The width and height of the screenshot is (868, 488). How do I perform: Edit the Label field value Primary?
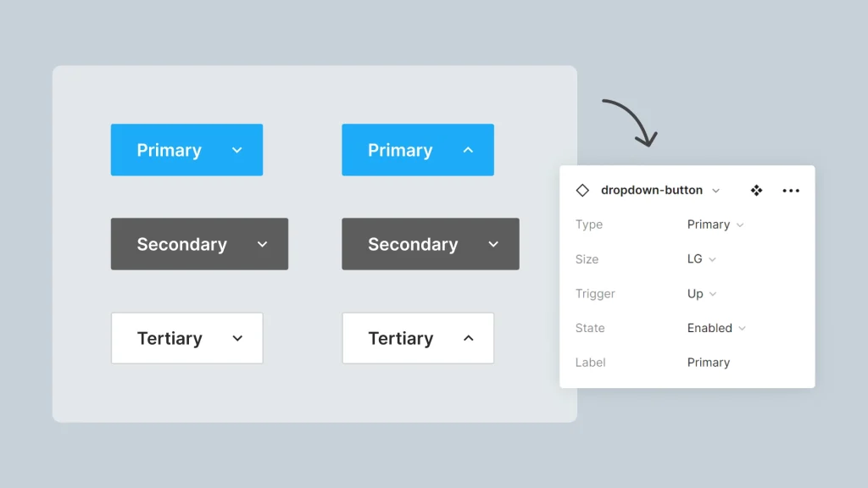point(709,363)
